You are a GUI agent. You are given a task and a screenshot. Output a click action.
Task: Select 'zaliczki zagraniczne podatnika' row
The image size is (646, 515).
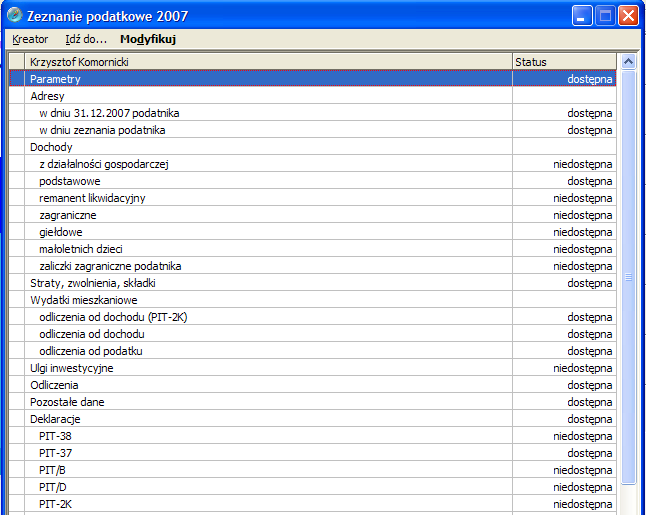(x=313, y=266)
